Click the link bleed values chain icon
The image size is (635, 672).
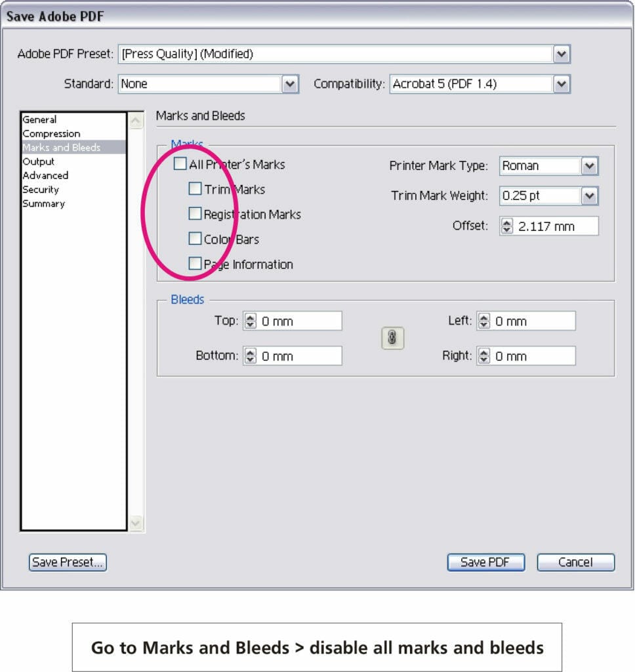click(x=392, y=338)
